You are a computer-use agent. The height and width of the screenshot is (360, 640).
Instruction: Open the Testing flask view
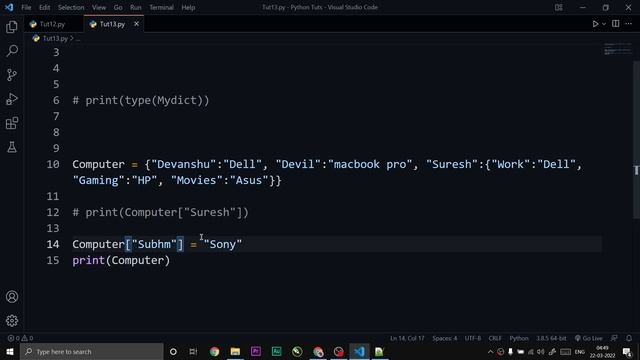pos(12,147)
